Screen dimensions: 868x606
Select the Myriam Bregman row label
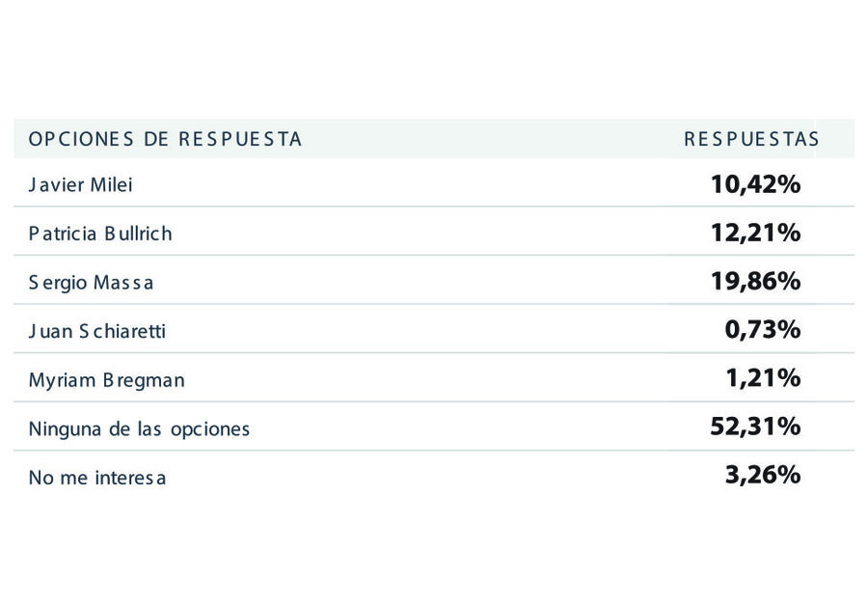(107, 380)
